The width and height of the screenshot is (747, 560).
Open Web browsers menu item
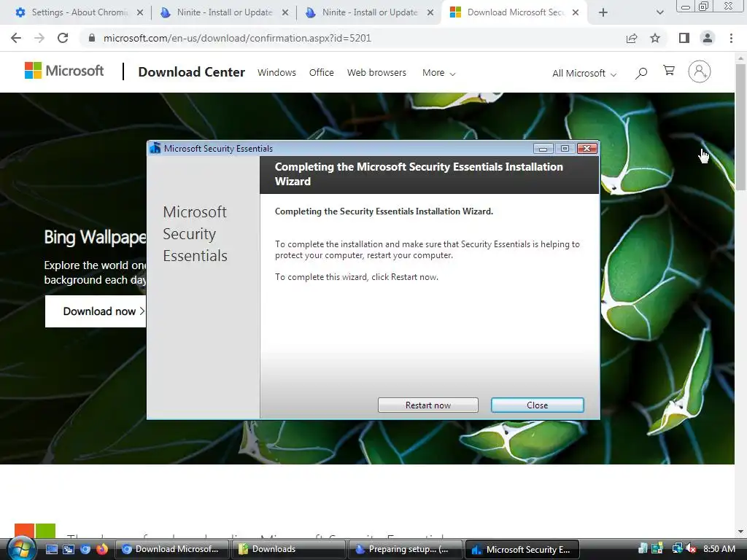coord(376,72)
